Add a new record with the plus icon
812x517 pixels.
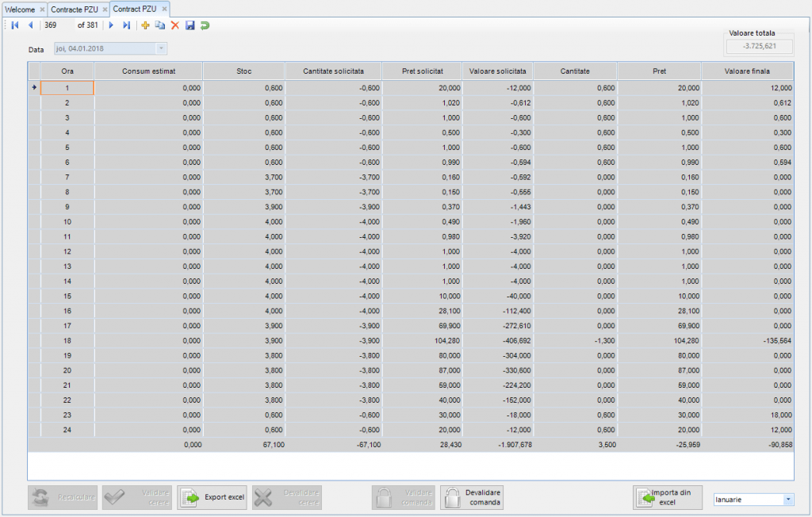tap(146, 25)
